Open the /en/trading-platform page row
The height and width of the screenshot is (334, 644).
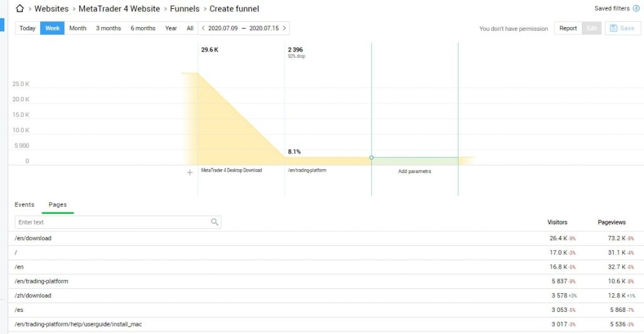coord(326,281)
